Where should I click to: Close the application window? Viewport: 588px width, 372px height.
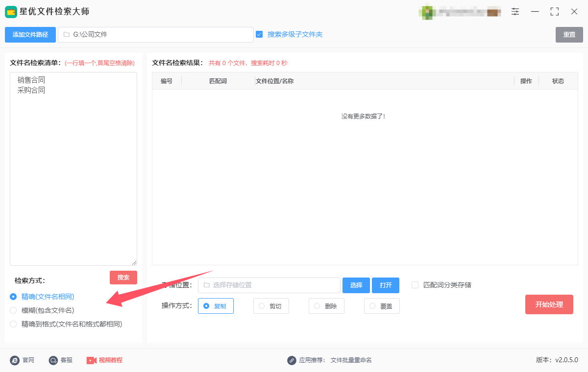(x=574, y=12)
